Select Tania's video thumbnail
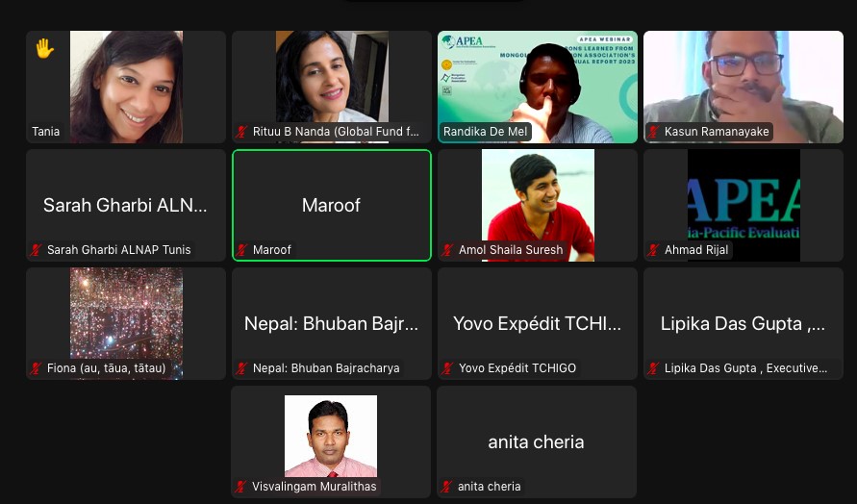857x504 pixels. pyautogui.click(x=126, y=87)
